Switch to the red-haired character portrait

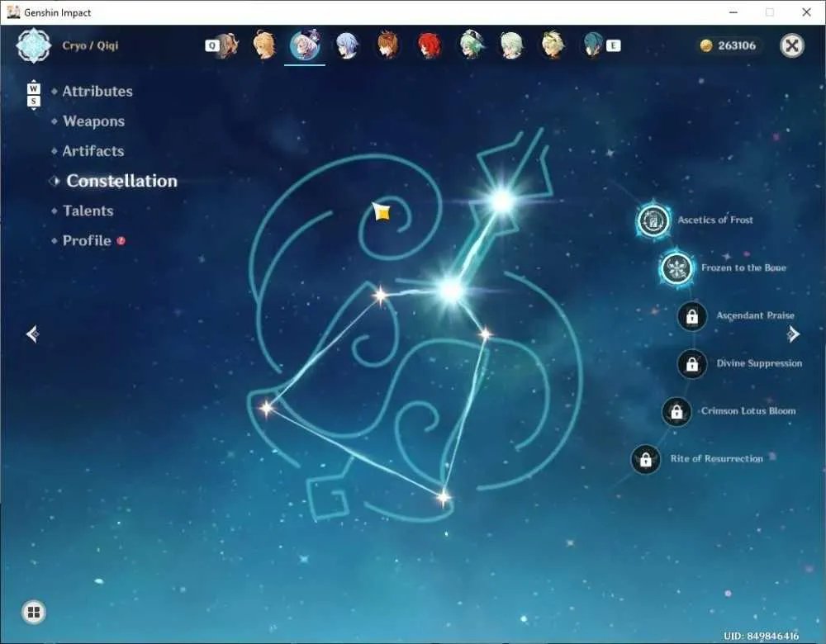pos(430,45)
